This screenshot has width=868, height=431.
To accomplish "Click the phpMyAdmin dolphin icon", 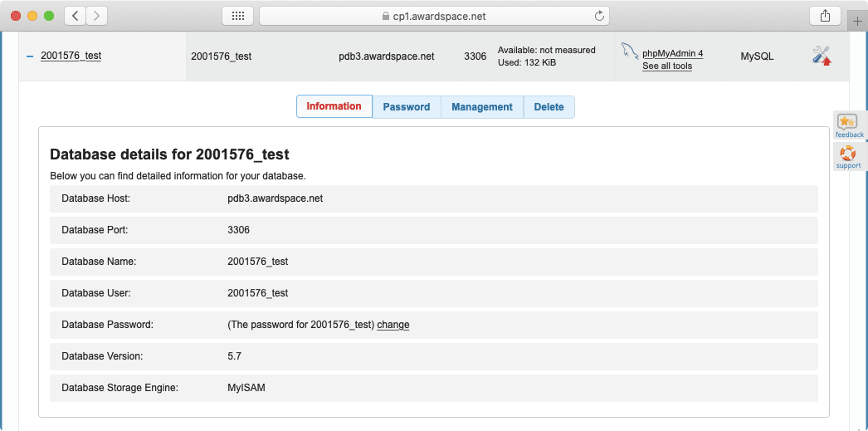I will click(630, 51).
